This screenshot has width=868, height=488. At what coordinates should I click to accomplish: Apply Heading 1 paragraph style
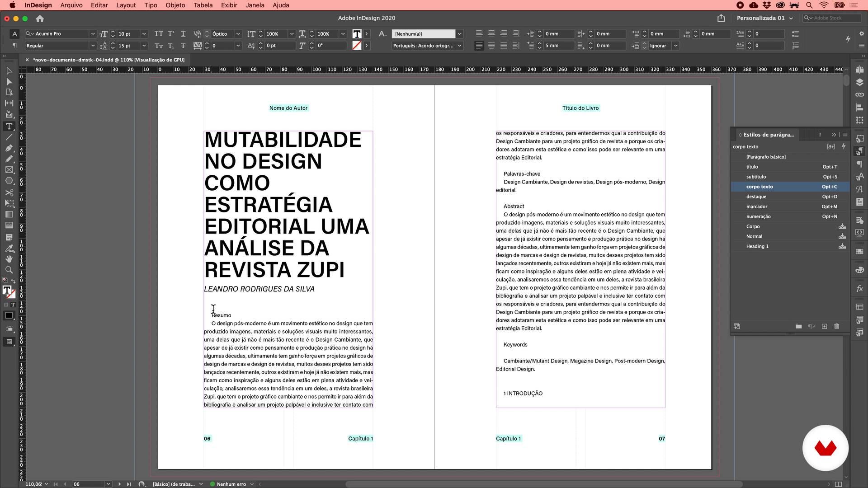click(x=790, y=246)
